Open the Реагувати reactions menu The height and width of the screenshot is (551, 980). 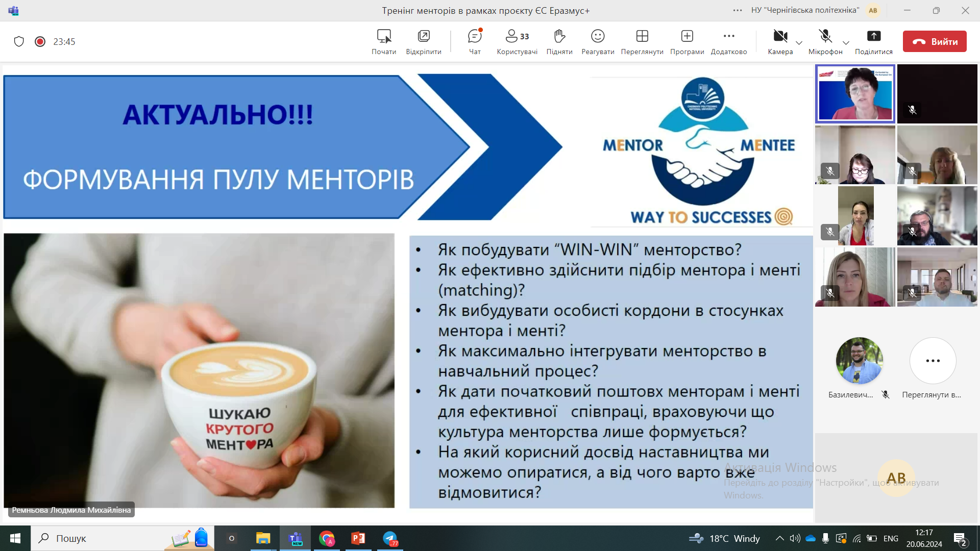tap(598, 41)
